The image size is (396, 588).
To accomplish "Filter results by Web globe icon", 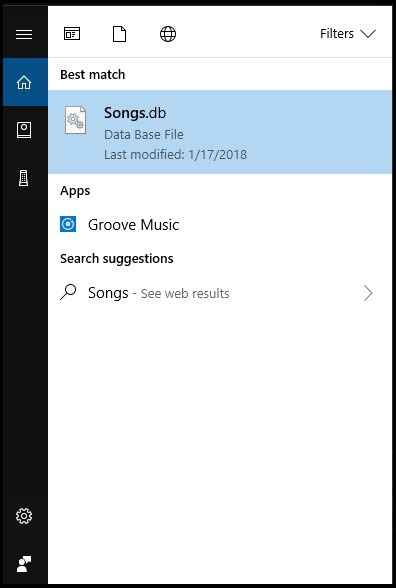I will [168, 34].
